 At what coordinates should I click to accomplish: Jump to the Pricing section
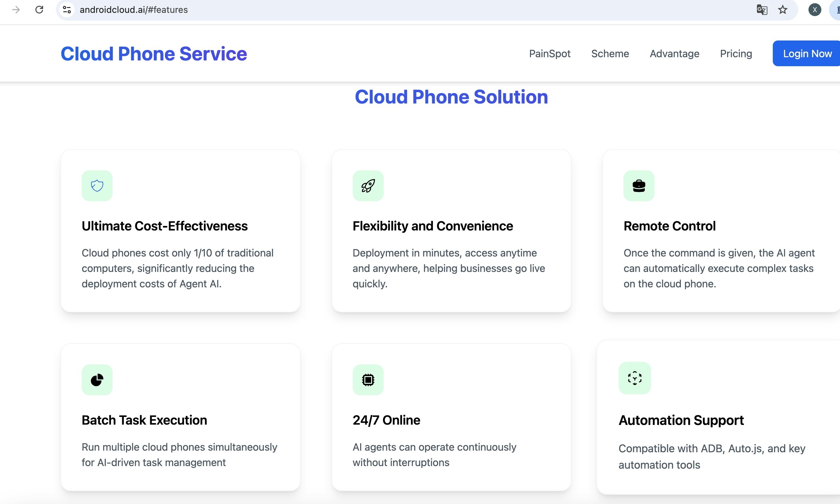click(736, 54)
